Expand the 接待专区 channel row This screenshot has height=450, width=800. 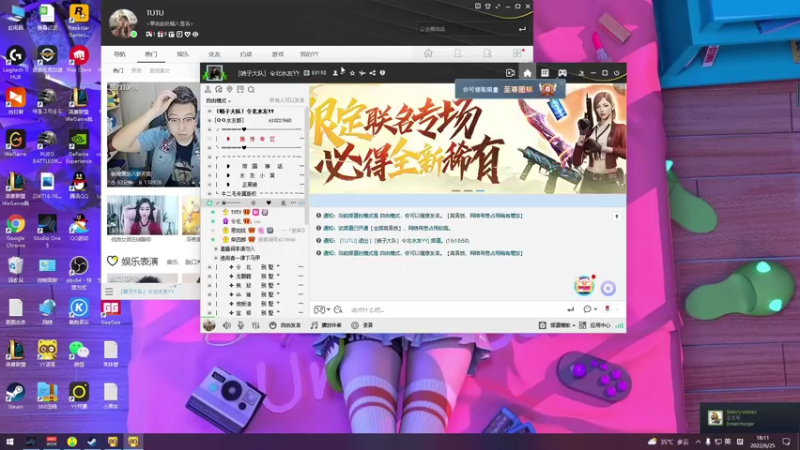tap(255, 139)
